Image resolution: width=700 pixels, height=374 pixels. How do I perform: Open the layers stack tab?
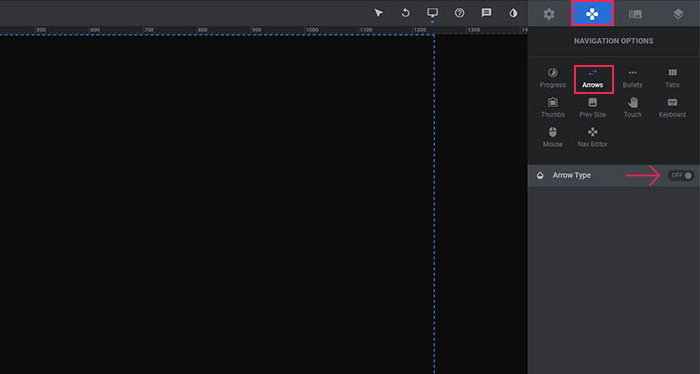[678, 14]
